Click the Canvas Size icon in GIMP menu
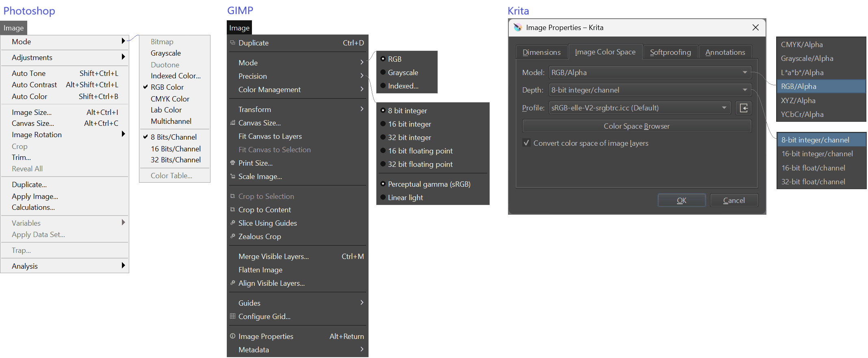This screenshot has height=358, width=868. point(232,123)
